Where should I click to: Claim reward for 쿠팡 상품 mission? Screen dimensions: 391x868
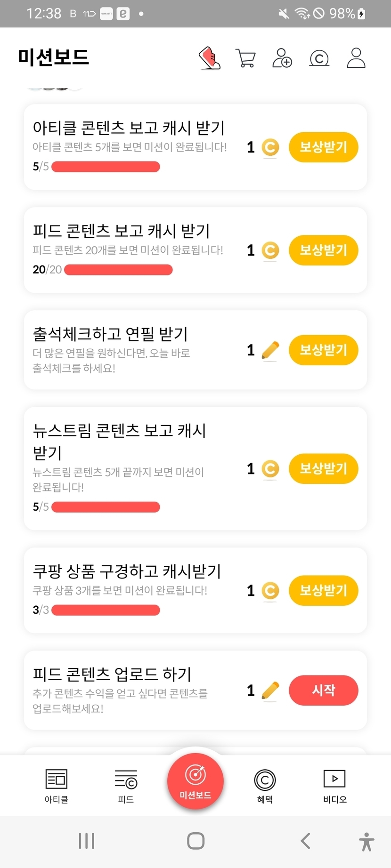(x=323, y=590)
